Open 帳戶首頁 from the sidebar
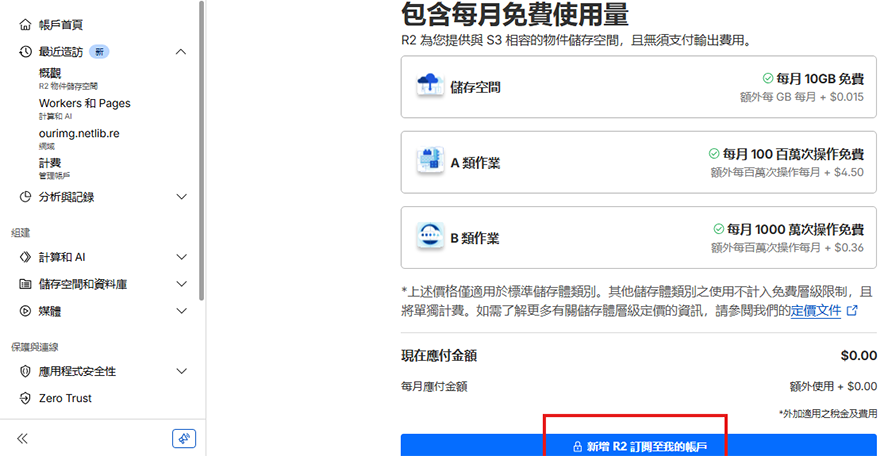888x456 pixels. (x=61, y=25)
